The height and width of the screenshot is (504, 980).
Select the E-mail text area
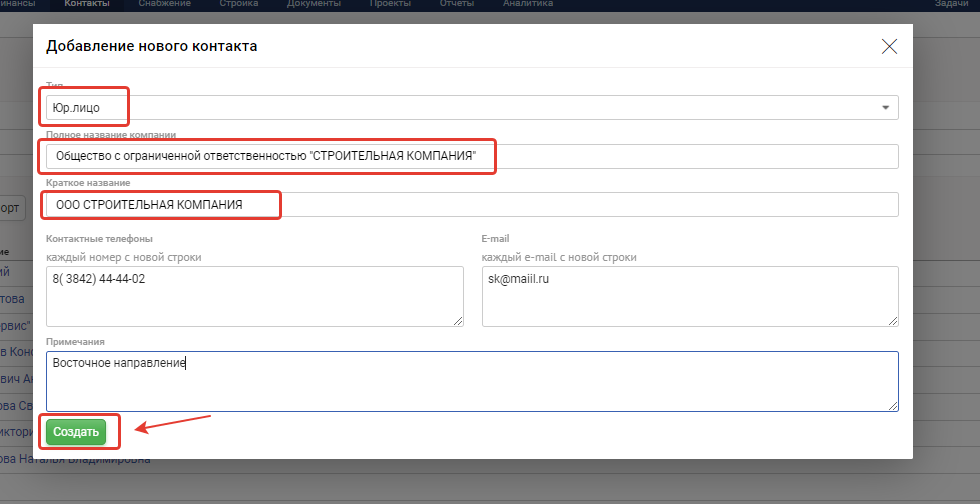click(x=689, y=296)
